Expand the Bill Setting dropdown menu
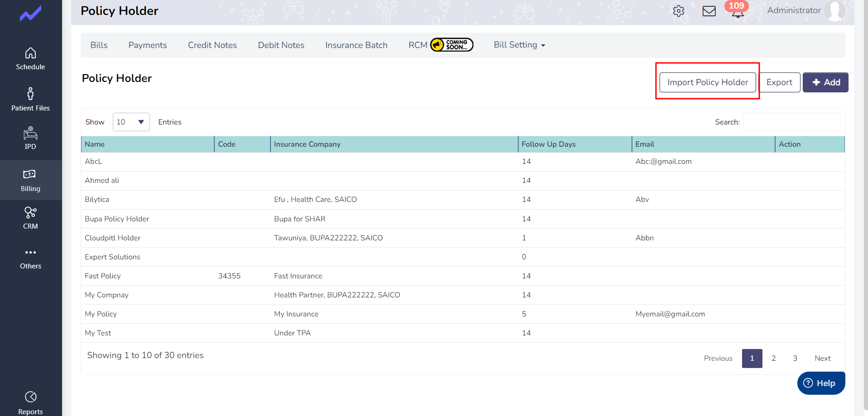This screenshot has width=868, height=416. pyautogui.click(x=520, y=45)
